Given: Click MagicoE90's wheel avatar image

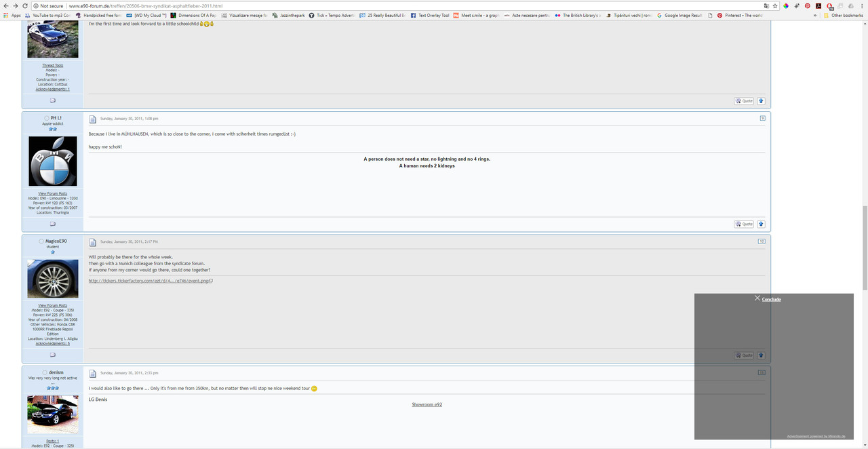Looking at the screenshot, I should click(x=53, y=278).
